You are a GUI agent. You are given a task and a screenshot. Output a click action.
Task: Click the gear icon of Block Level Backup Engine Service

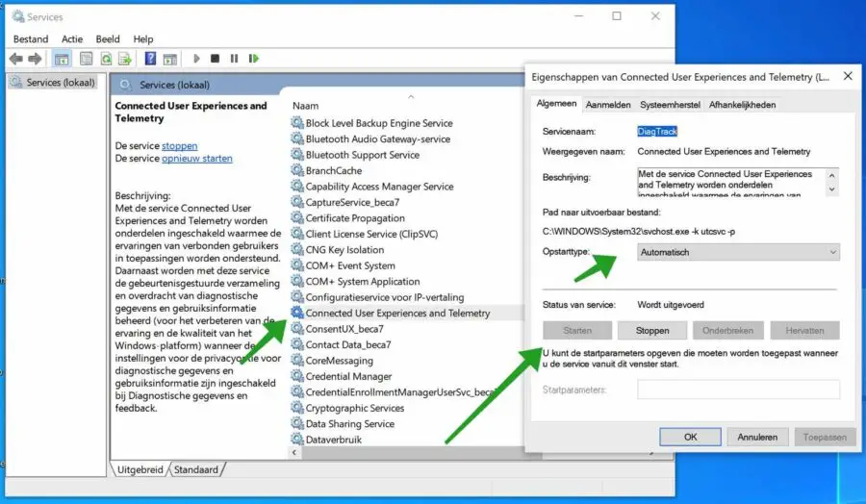[297, 122]
